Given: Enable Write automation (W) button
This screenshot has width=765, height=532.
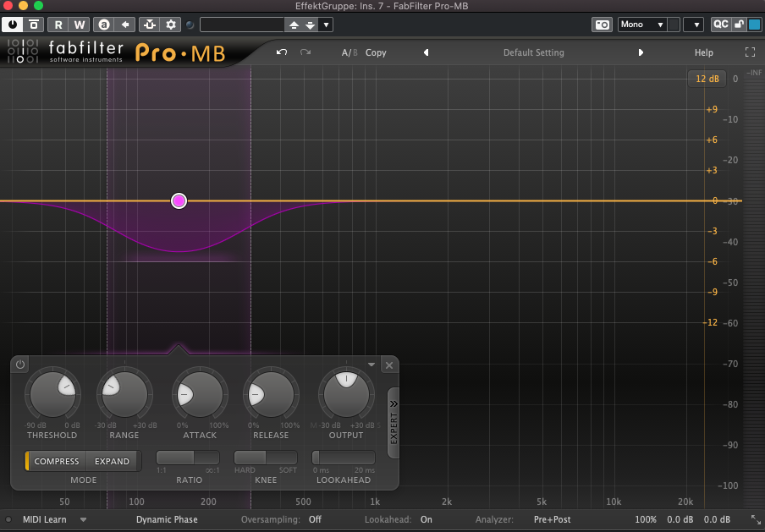Looking at the screenshot, I should pyautogui.click(x=79, y=25).
